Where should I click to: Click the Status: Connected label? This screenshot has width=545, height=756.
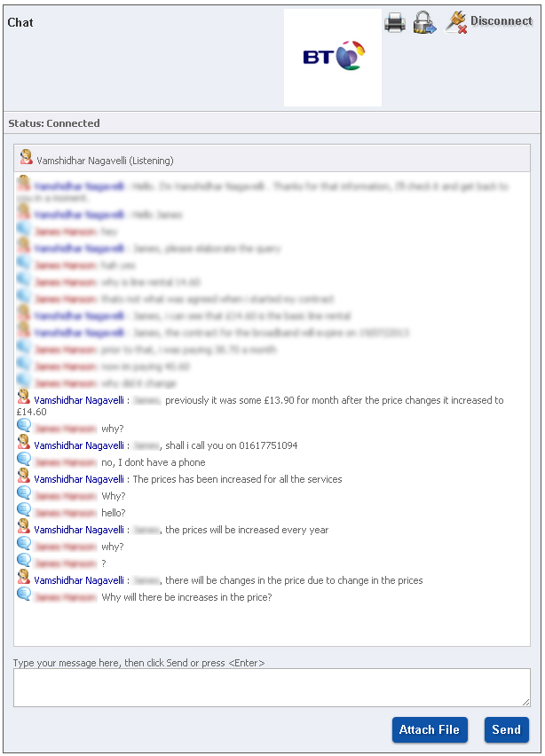click(54, 123)
